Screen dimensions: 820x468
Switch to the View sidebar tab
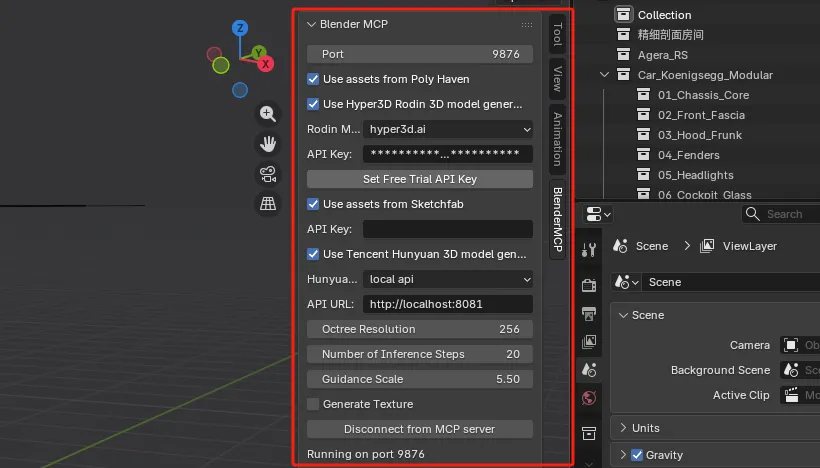pyautogui.click(x=557, y=78)
